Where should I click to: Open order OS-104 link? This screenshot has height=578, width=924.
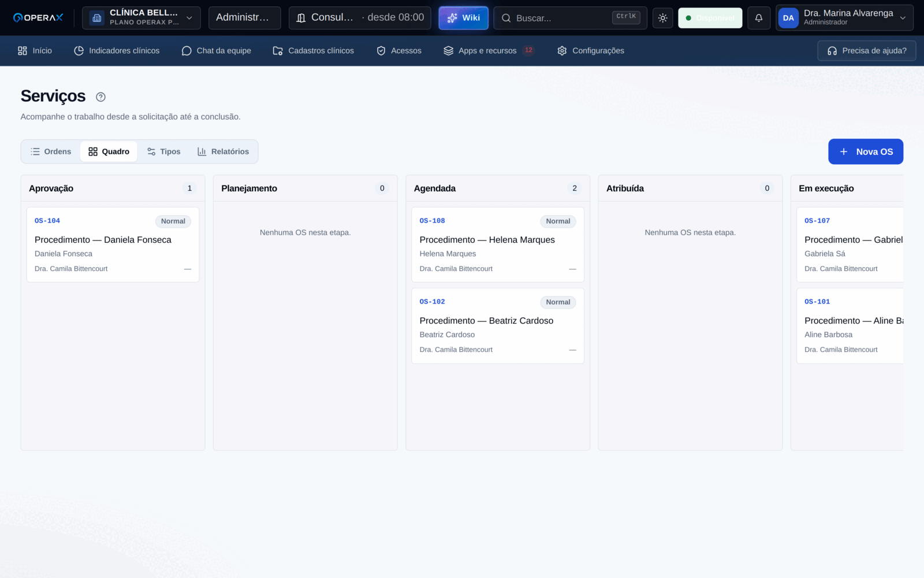click(47, 221)
